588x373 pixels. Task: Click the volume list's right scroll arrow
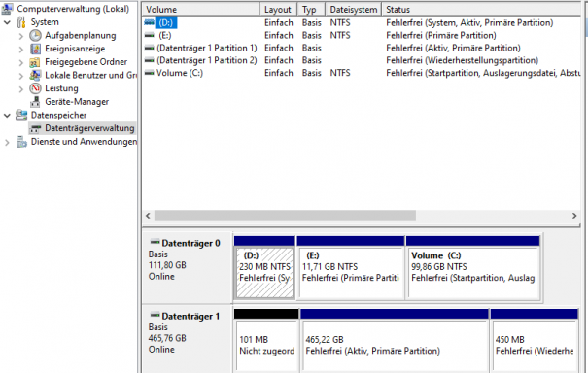[x=574, y=216]
